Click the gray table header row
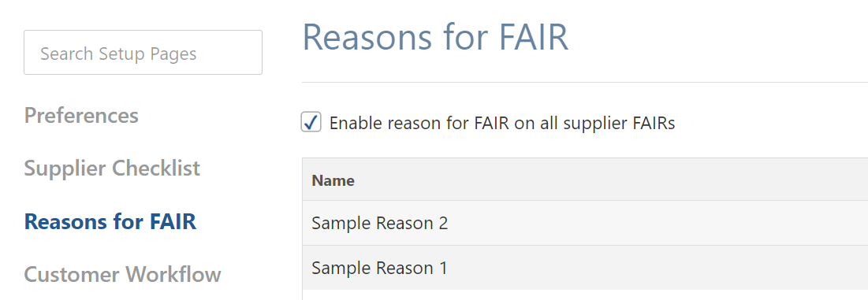The width and height of the screenshot is (868, 300). coord(585,180)
